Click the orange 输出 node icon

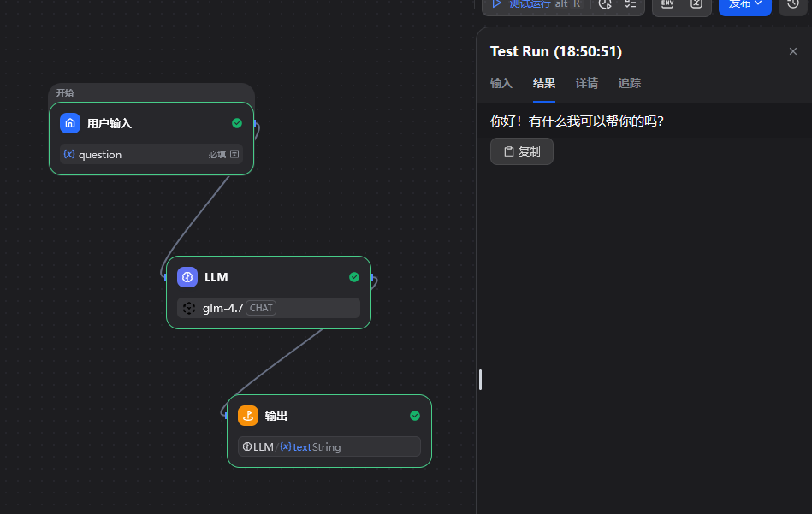(248, 416)
